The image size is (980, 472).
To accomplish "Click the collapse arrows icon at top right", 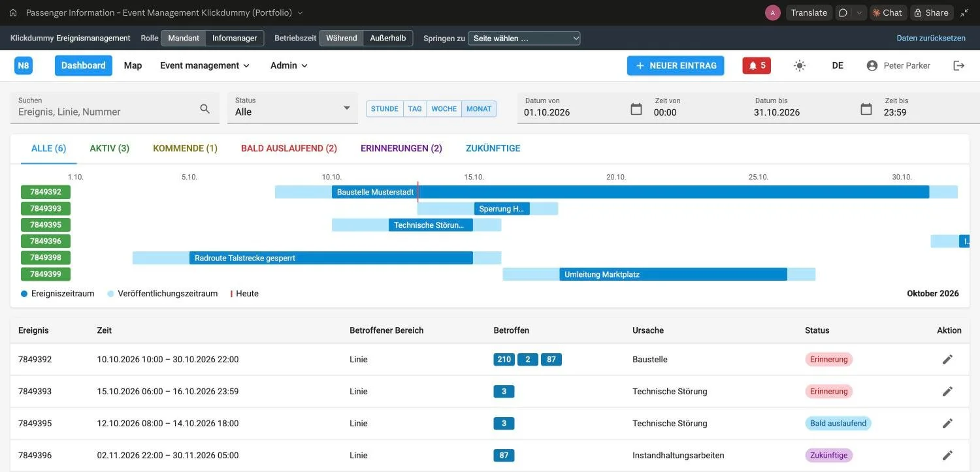I will (x=966, y=12).
